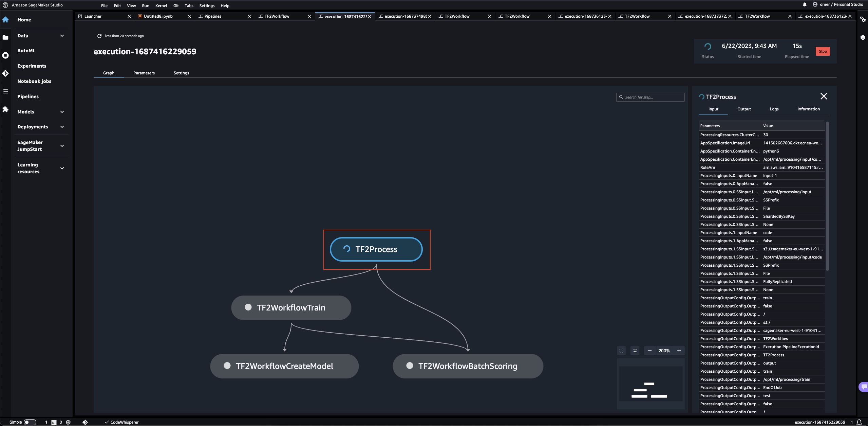Toggle Simple interface mode switch
868x426 pixels.
30,422
